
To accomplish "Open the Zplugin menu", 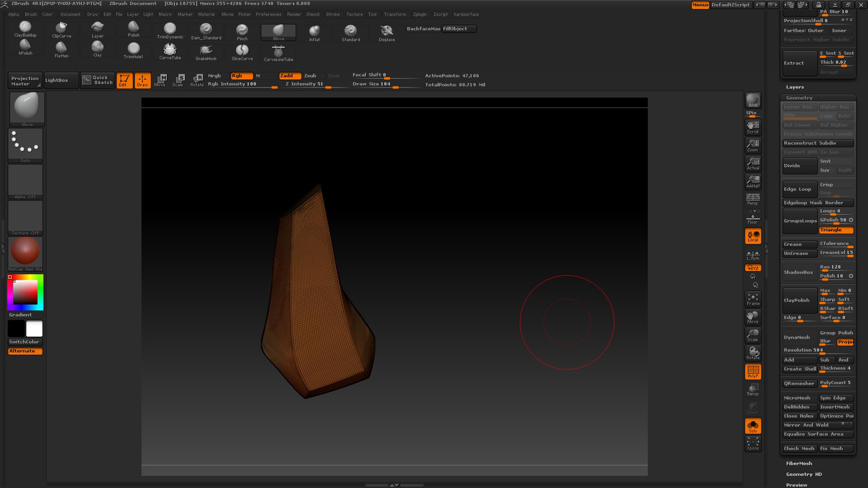I will (x=419, y=14).
